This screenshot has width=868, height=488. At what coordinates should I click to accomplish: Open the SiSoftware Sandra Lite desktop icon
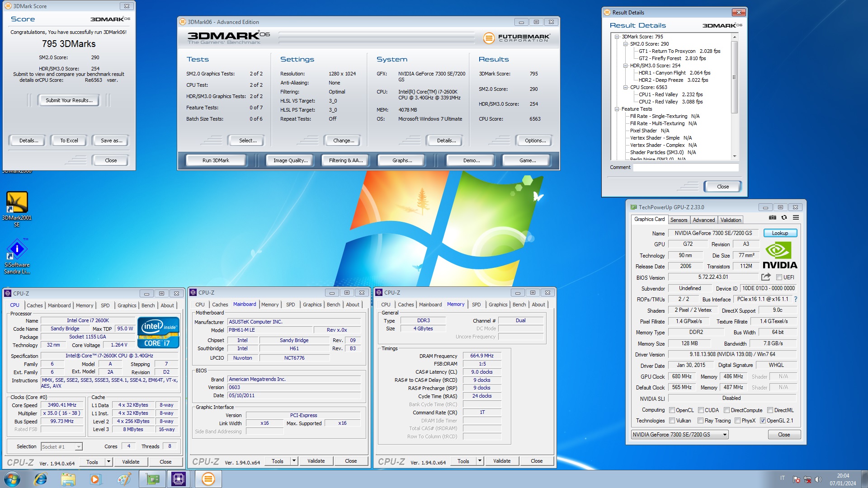click(17, 256)
